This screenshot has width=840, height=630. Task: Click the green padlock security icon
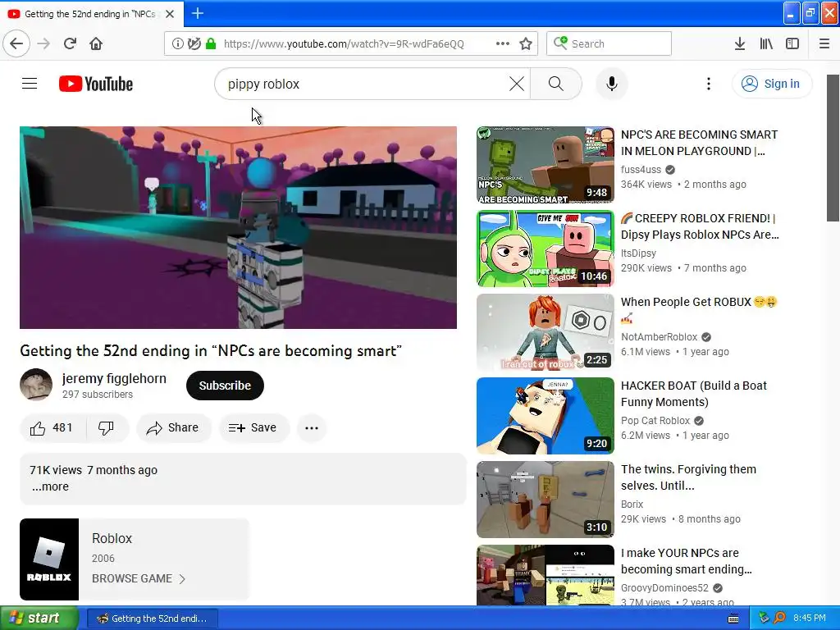pos(211,43)
